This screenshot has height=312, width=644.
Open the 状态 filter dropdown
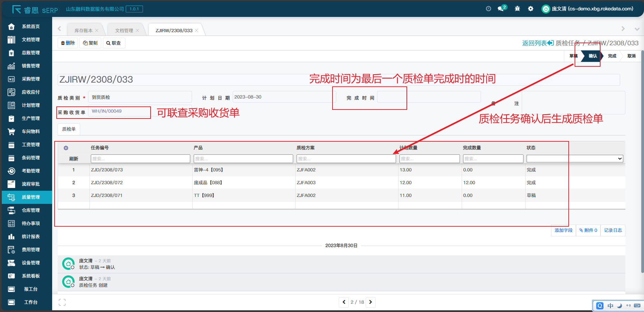pyautogui.click(x=575, y=159)
